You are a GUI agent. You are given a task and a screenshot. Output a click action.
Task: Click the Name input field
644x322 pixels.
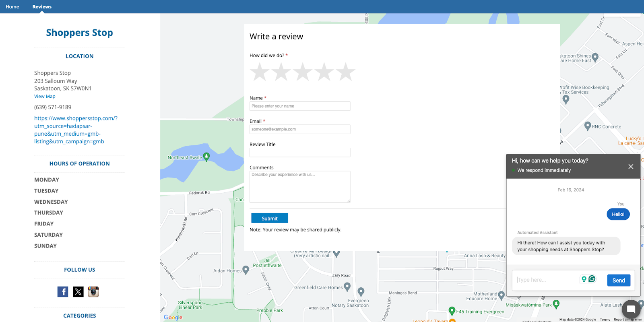(x=300, y=106)
